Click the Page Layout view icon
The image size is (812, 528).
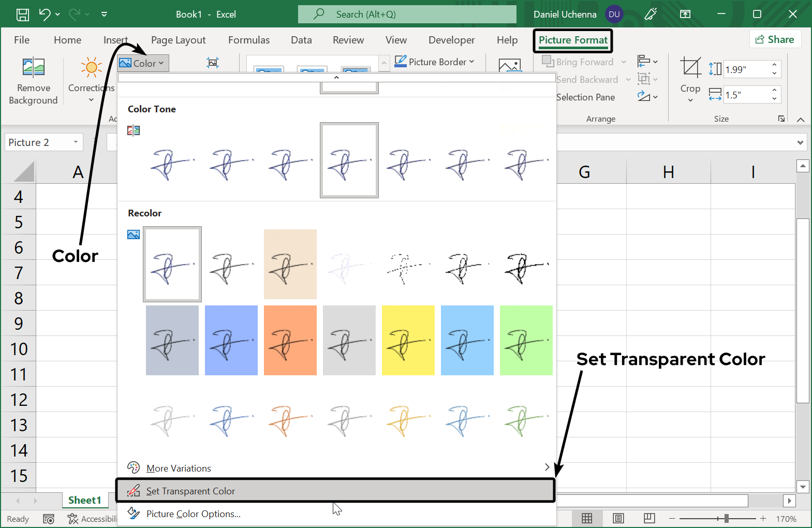618,519
